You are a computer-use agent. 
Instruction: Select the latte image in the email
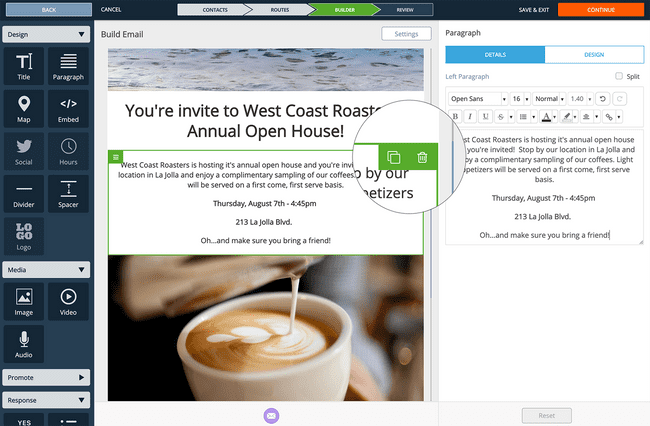click(266, 328)
